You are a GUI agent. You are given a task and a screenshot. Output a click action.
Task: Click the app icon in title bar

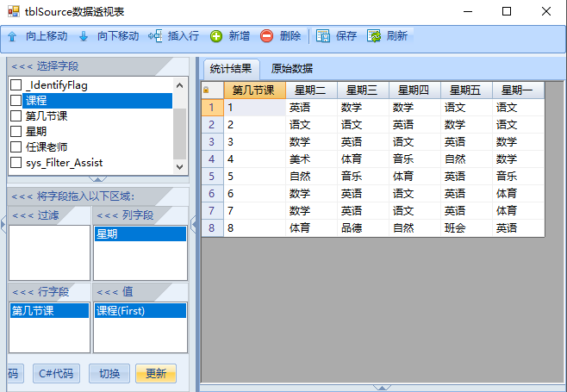click(14, 11)
